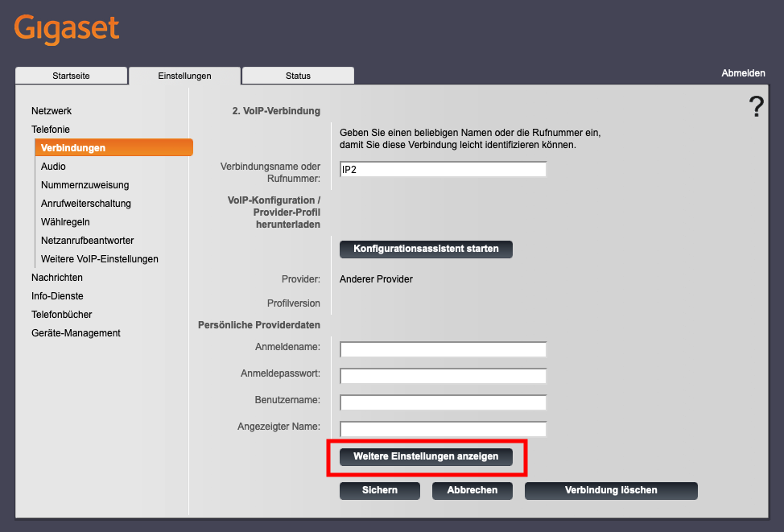This screenshot has height=532, width=784.
Task: Switch to the Status tab
Action: pyautogui.click(x=297, y=75)
